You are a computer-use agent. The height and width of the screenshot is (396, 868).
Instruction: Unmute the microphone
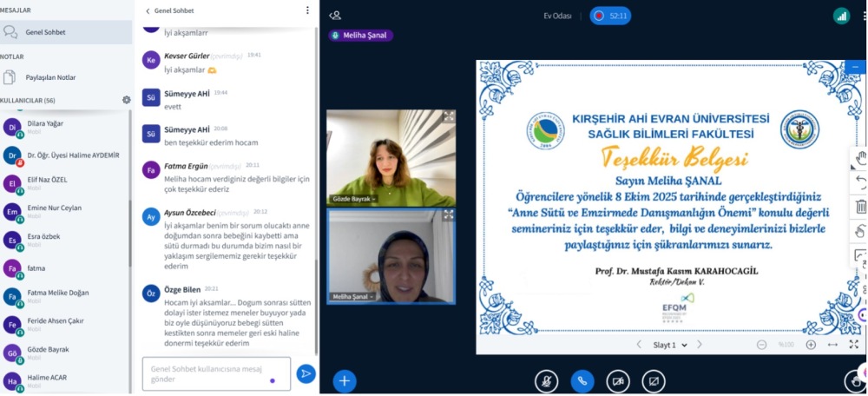(x=546, y=380)
